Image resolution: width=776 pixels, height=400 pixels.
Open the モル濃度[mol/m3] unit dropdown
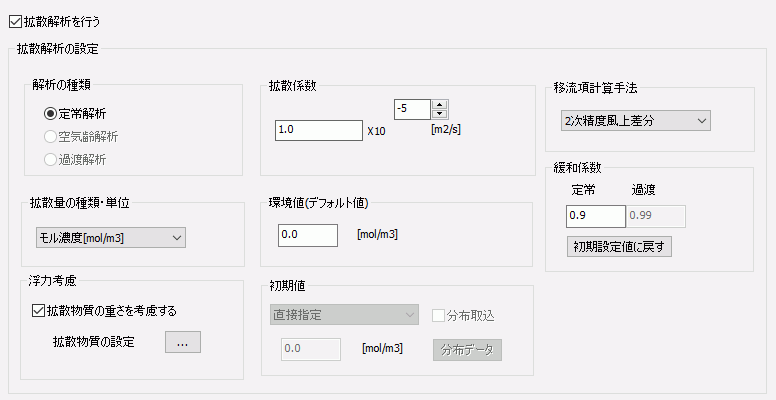[104, 237]
